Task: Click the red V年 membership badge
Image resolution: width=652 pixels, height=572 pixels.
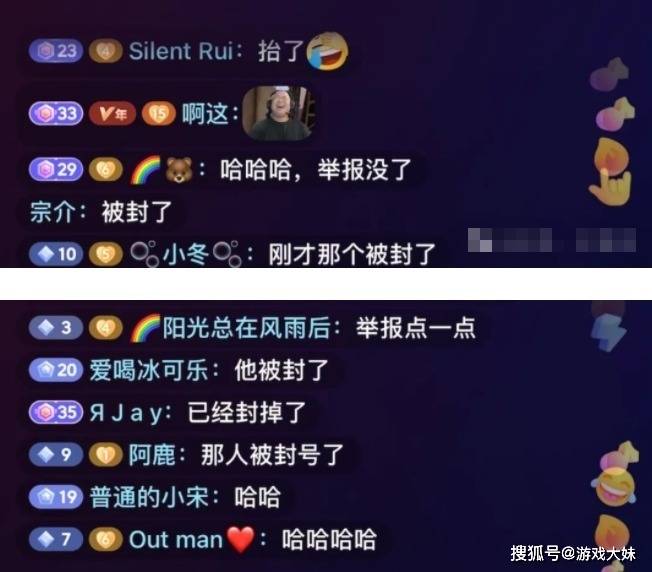Action: tap(112, 113)
